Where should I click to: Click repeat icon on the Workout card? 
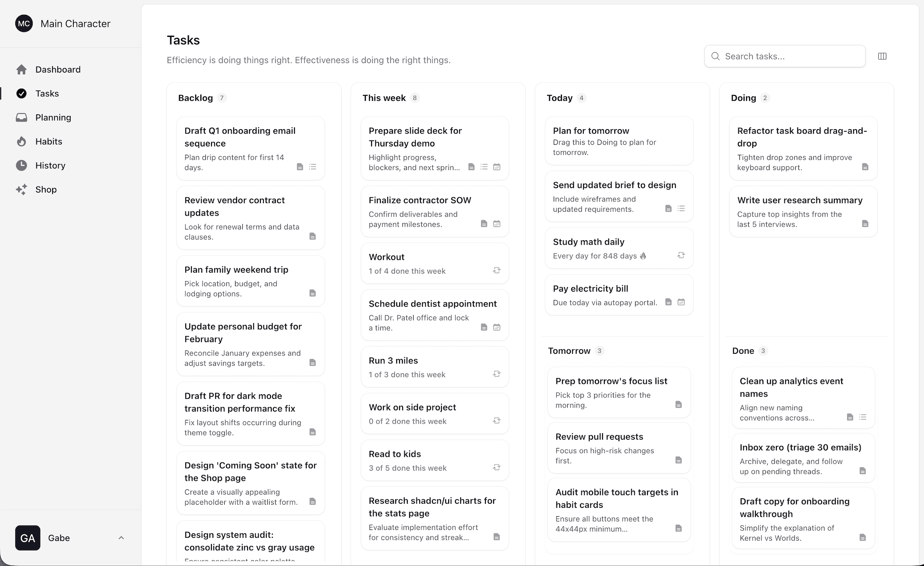coord(496,270)
